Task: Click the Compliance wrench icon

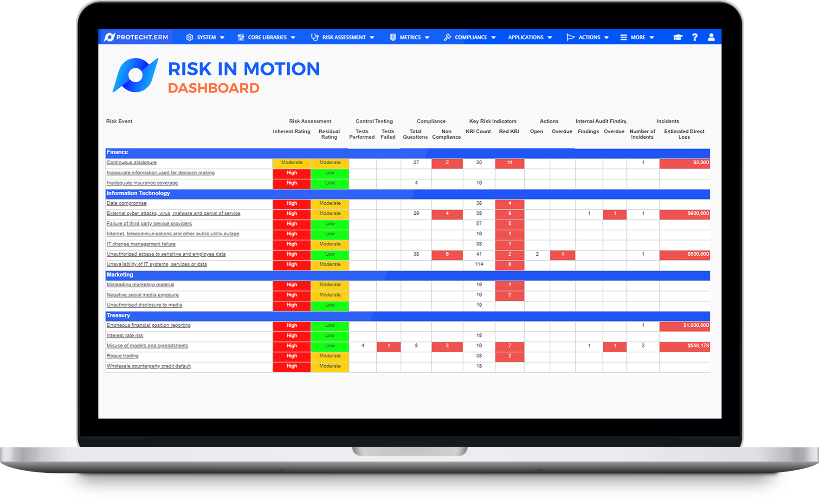Action: [447, 37]
